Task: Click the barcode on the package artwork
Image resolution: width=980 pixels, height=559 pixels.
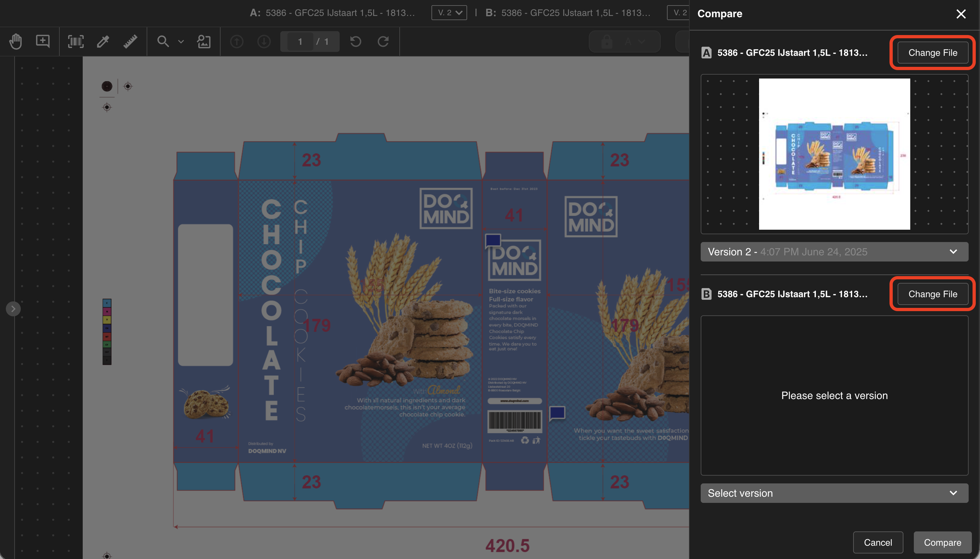Action: [514, 421]
